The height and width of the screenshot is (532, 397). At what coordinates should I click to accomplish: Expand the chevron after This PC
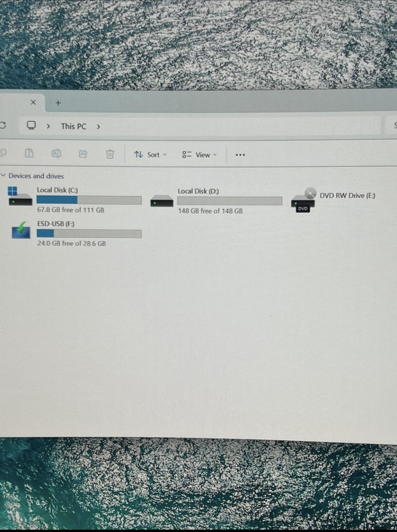coord(98,127)
